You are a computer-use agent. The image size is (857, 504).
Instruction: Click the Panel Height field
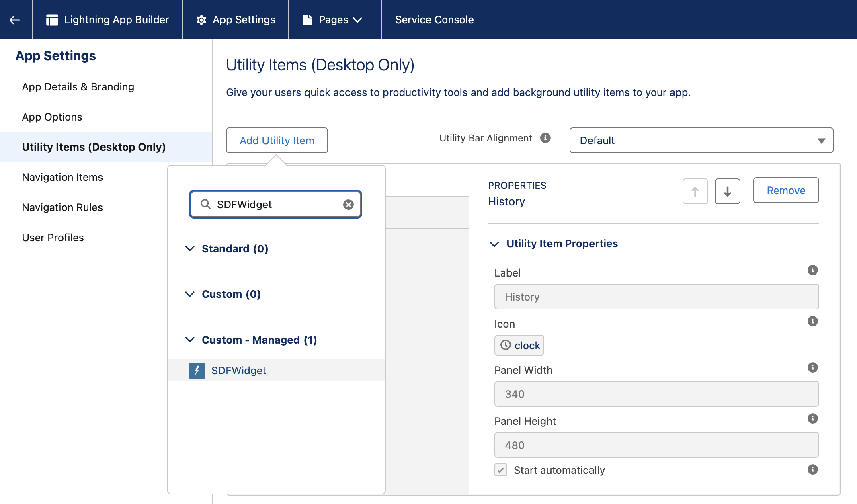click(x=656, y=445)
